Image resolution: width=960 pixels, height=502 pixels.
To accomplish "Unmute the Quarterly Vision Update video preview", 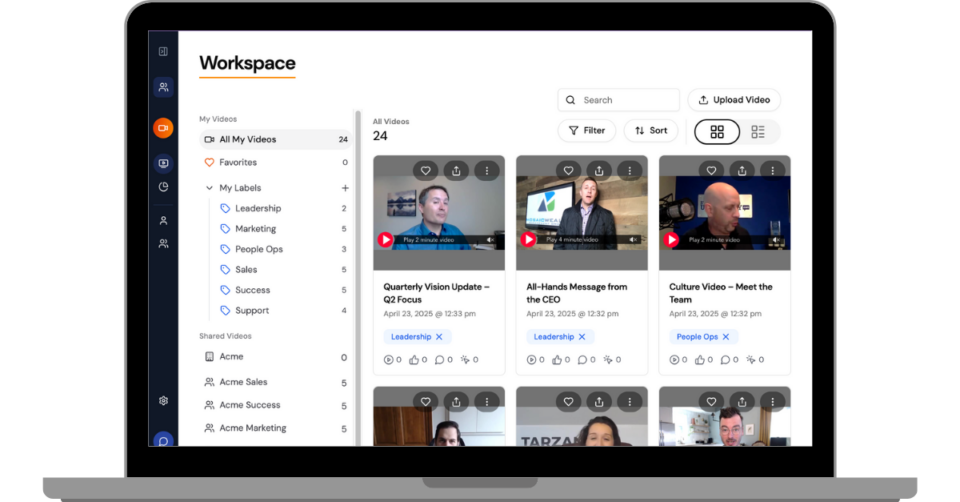I will [x=491, y=240].
